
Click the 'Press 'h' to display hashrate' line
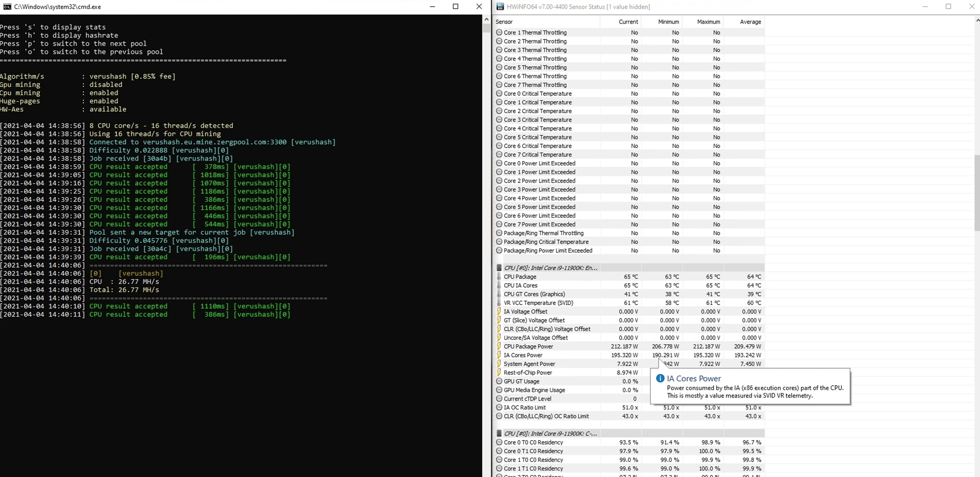(x=59, y=35)
